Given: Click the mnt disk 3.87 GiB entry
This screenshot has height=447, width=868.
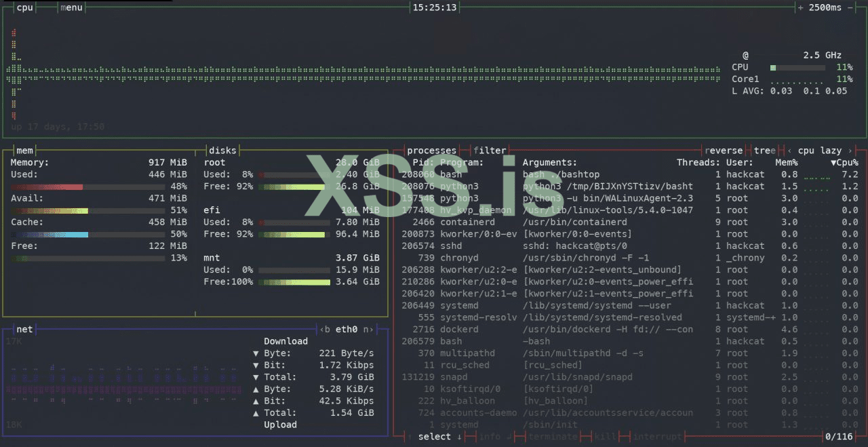Looking at the screenshot, I should [x=292, y=258].
